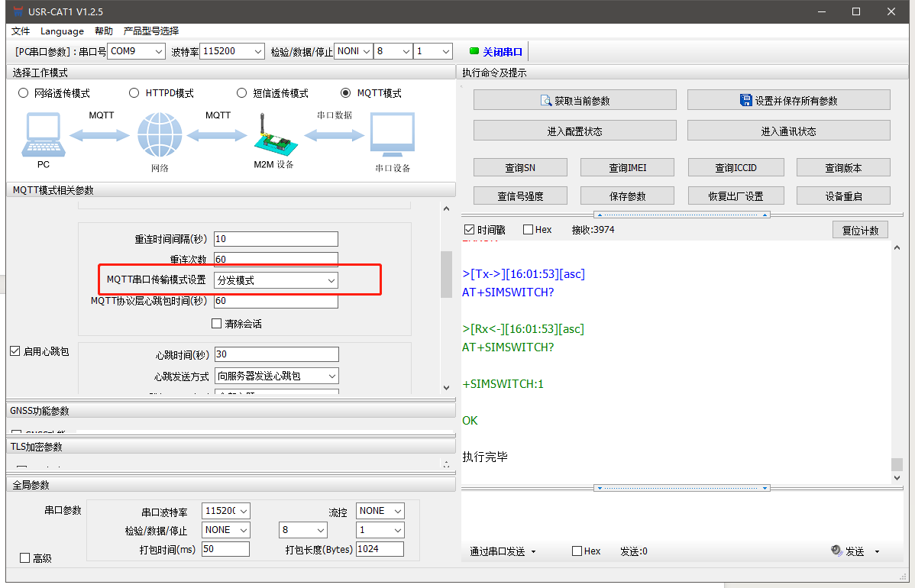915x588 pixels.
Task: Select 网络透传模式 radio button
Action: [24, 93]
